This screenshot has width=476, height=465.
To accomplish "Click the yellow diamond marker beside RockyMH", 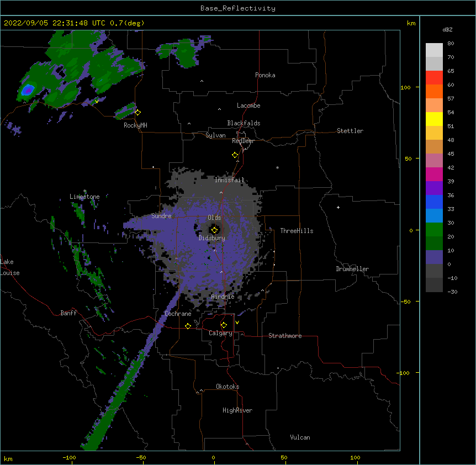I will (x=138, y=113).
